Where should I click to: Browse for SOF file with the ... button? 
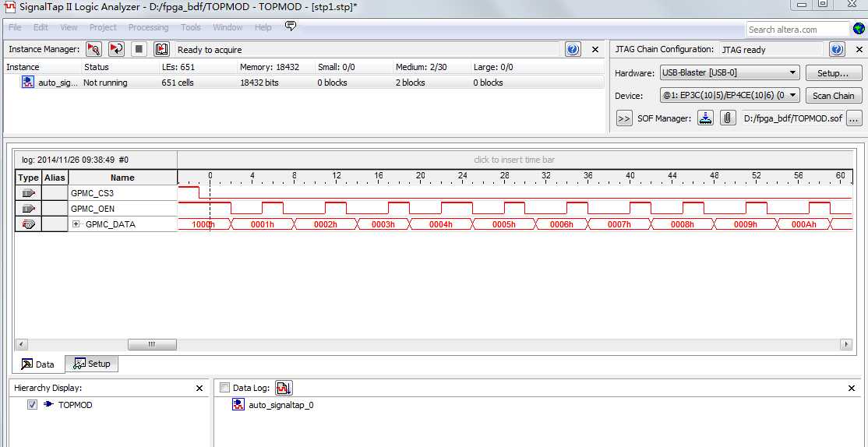pos(854,118)
